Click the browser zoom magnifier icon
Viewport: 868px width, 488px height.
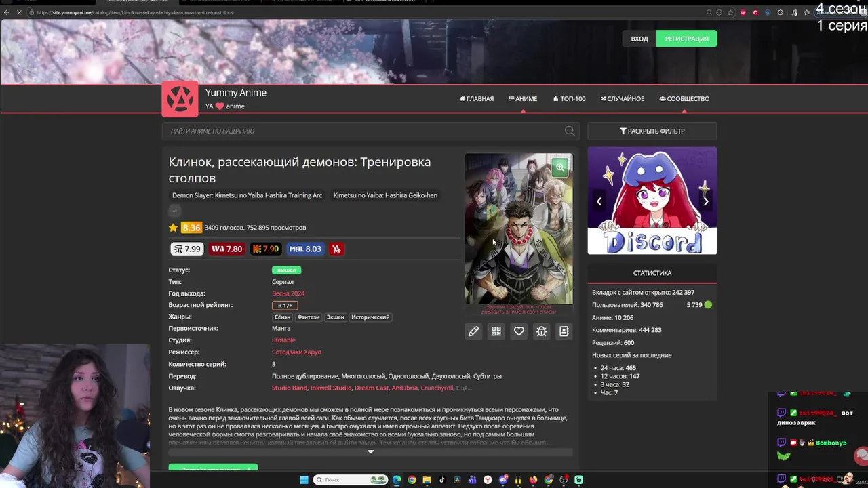(x=709, y=12)
